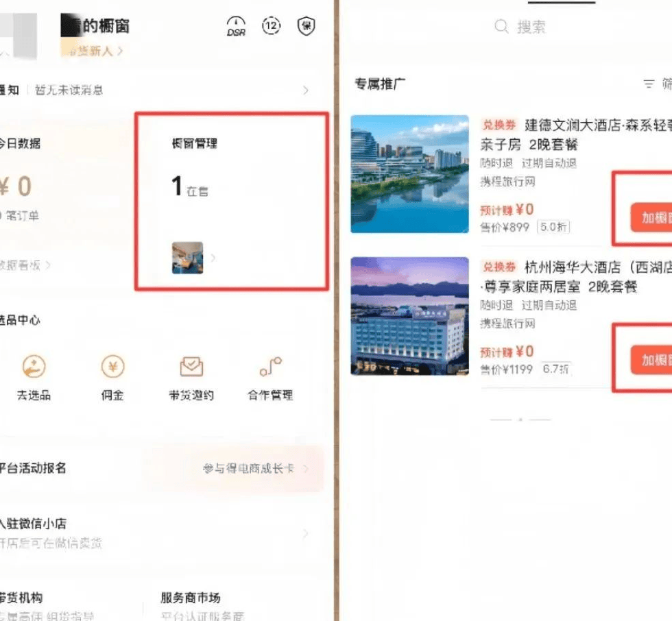Open the DSR score icon
672x621 pixels.
[x=236, y=27]
